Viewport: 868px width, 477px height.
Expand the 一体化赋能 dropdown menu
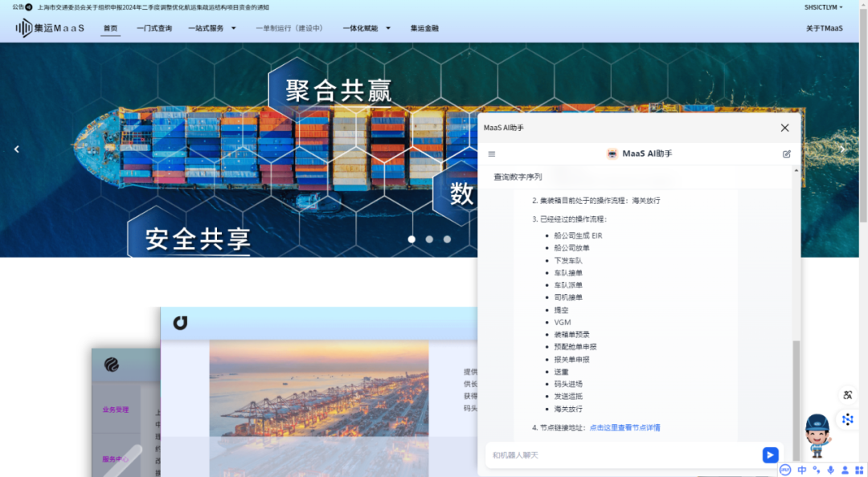click(360, 27)
